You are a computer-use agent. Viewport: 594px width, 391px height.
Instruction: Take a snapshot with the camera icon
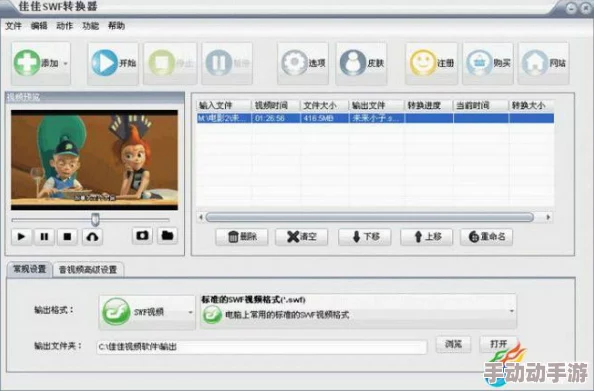(142, 236)
